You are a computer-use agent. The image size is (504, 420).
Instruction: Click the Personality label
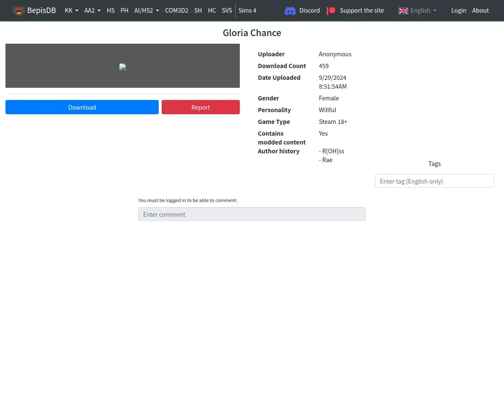point(274,110)
